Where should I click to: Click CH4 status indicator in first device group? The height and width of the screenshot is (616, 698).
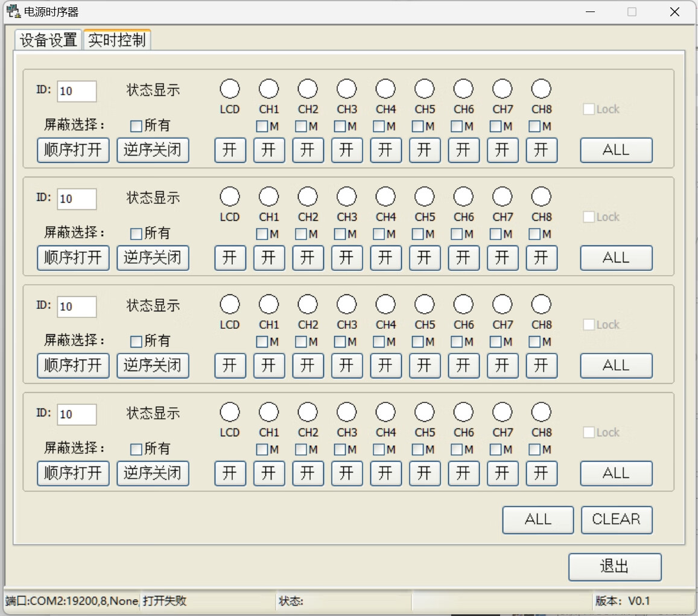(x=385, y=89)
